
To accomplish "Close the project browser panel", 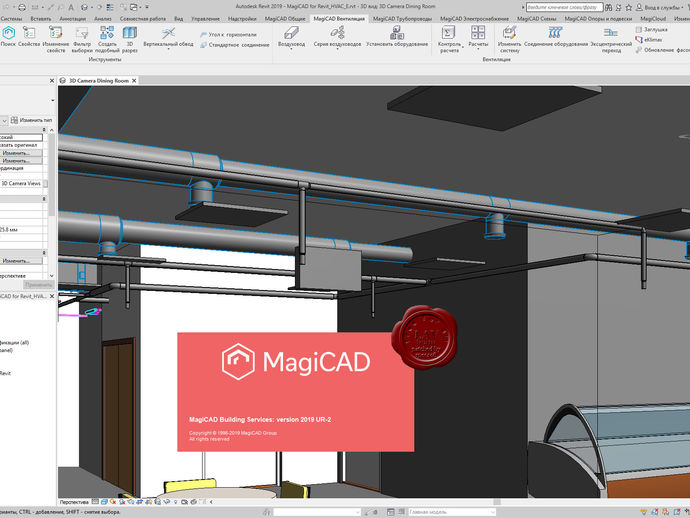I will (52, 296).
